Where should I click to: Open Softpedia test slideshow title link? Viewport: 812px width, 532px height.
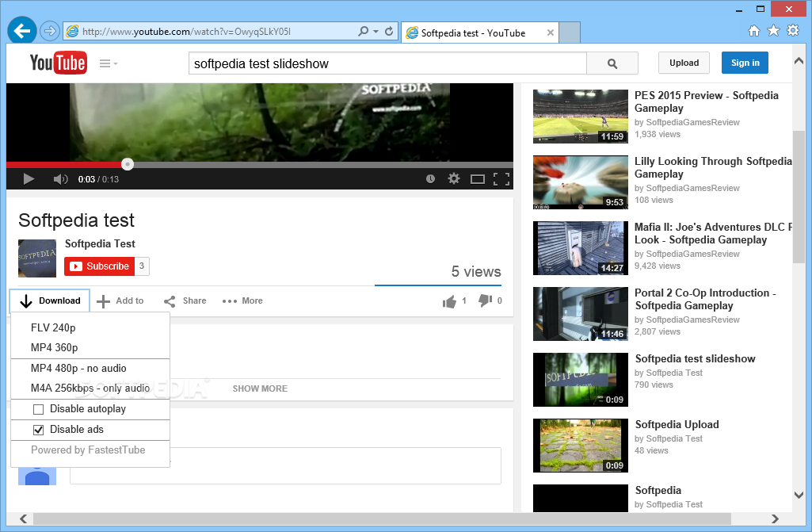click(695, 359)
